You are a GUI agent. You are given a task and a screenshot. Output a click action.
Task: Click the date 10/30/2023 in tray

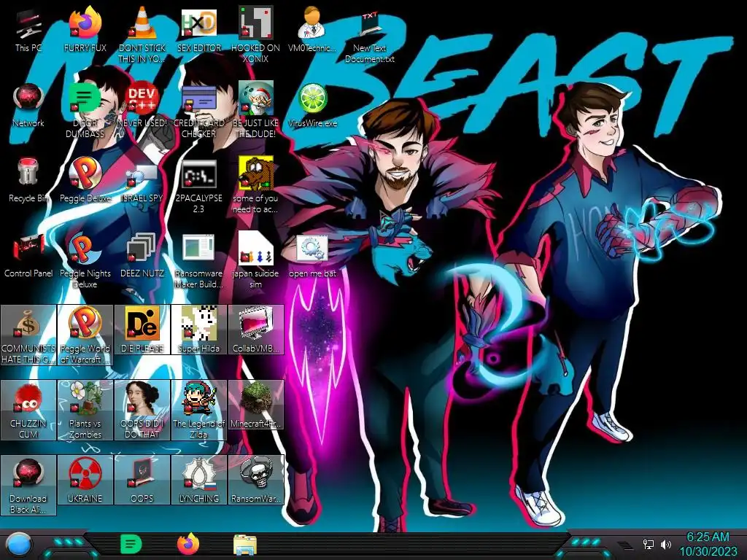[x=708, y=551]
